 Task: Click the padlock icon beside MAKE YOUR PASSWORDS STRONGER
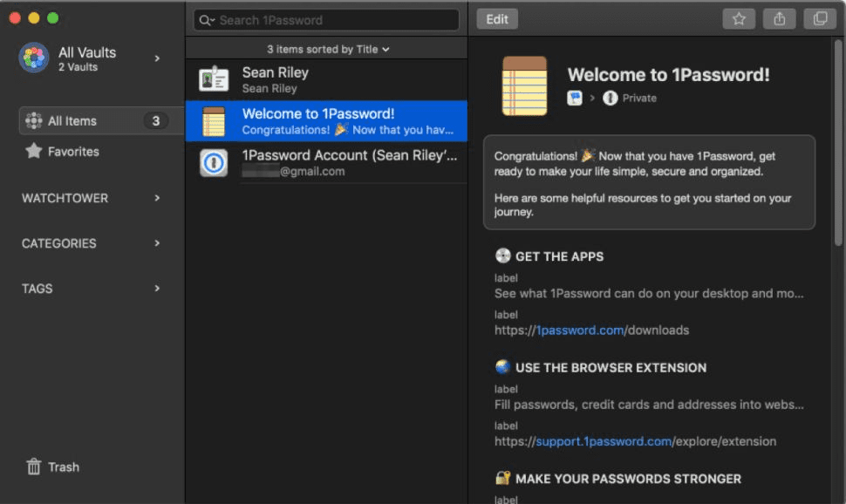(503, 478)
